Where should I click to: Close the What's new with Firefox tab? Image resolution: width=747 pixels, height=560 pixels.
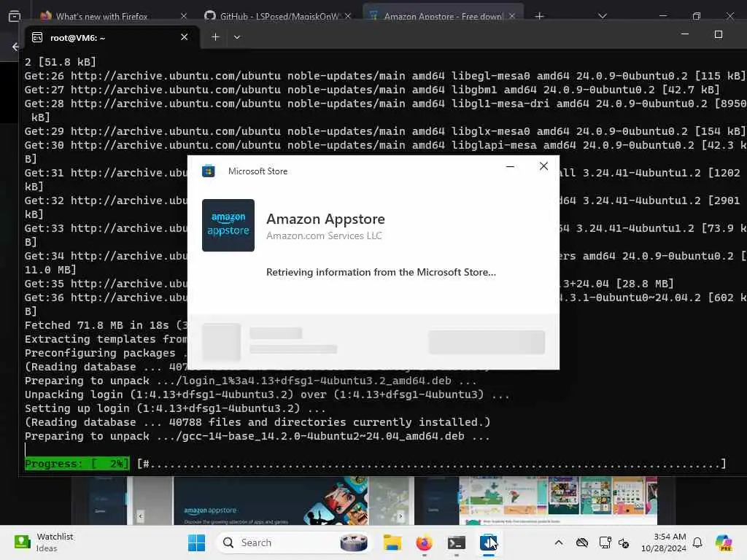pos(184,16)
